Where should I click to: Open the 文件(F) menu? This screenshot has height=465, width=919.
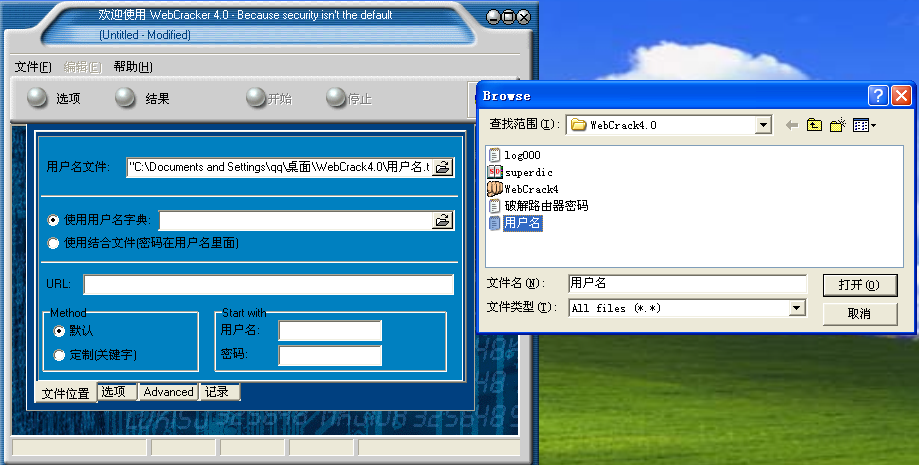[33, 67]
